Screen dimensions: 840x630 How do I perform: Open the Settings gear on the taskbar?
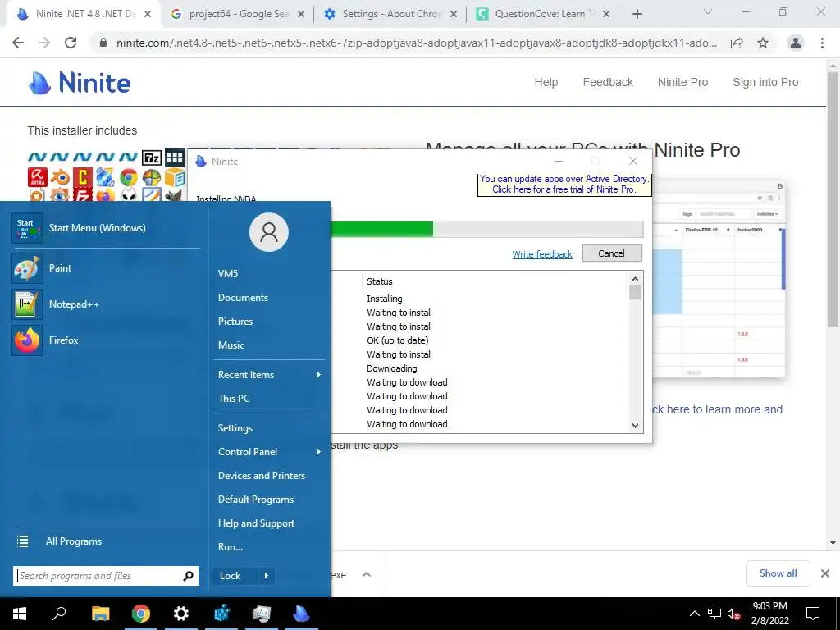181,614
